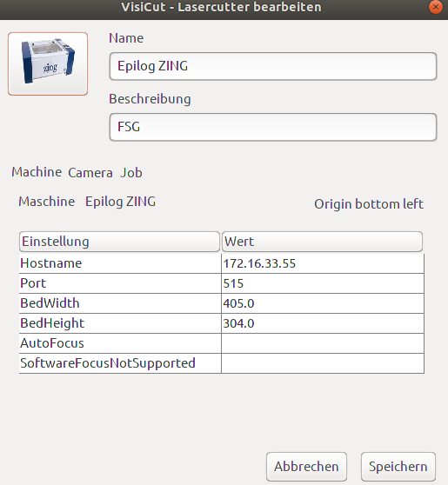Click the Wert column header

point(322,242)
